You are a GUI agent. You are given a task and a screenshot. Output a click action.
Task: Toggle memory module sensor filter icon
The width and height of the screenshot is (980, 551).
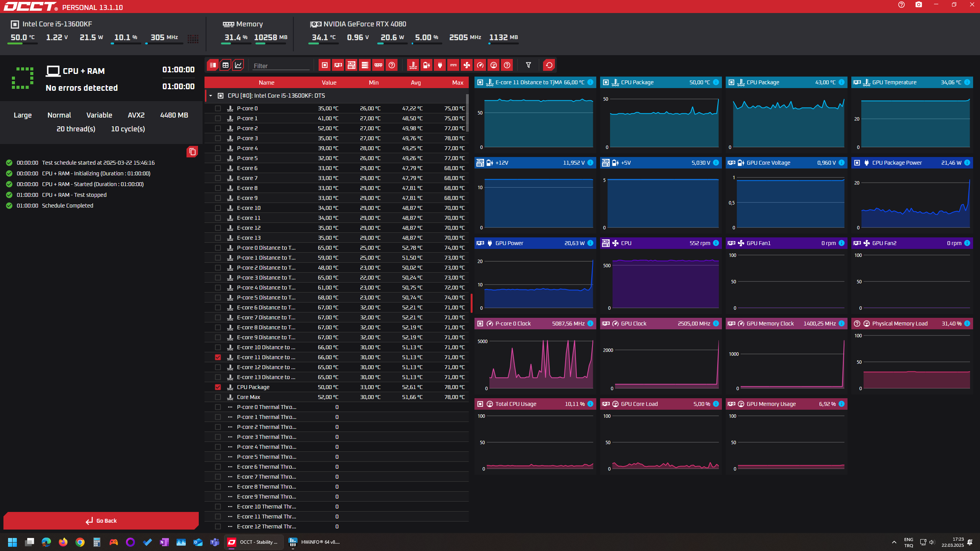(378, 65)
